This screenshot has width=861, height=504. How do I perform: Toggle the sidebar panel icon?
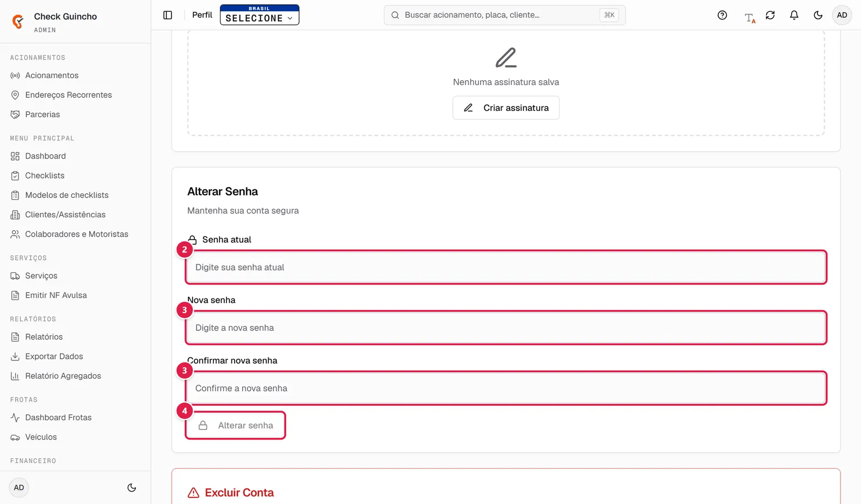168,15
